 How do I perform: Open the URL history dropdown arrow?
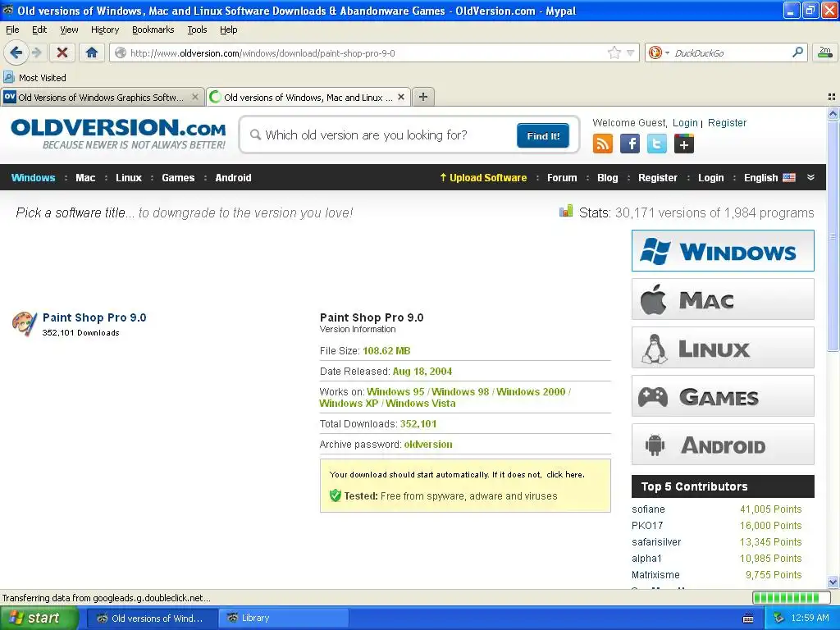[631, 52]
